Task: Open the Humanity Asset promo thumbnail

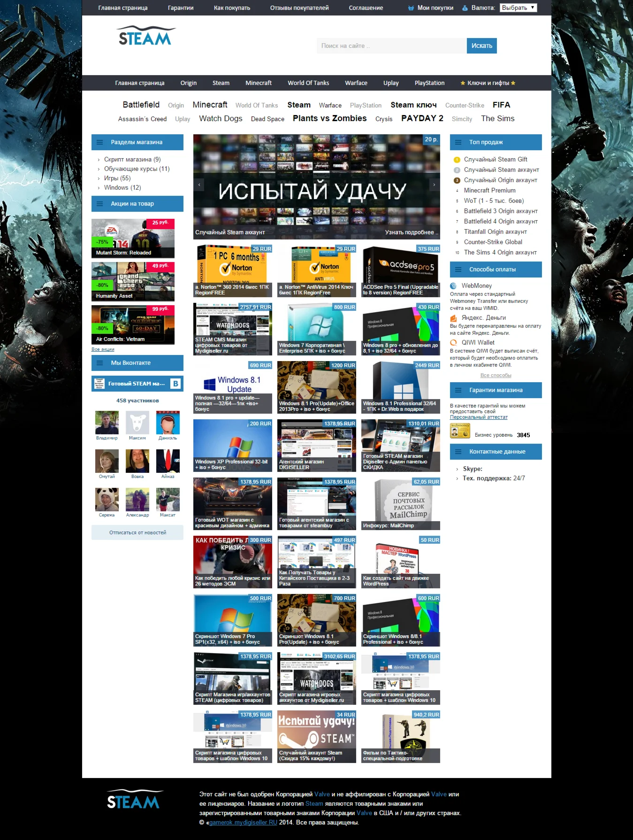Action: click(133, 282)
